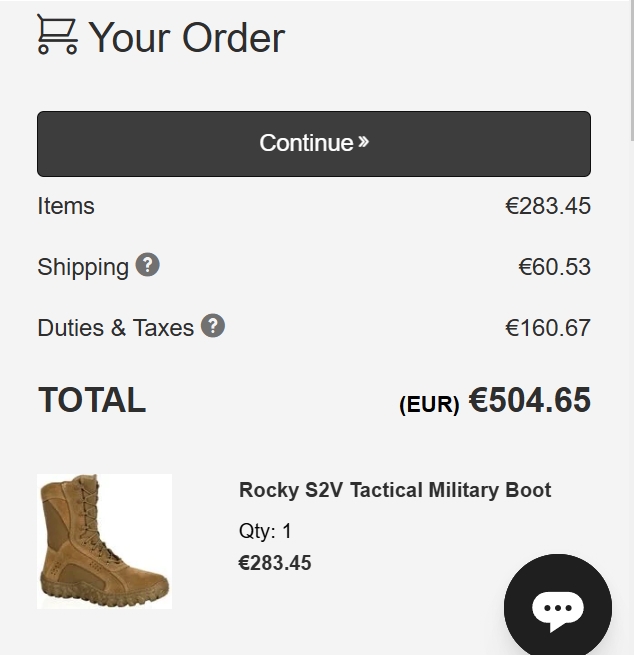Open the live chat bubble

pos(557,607)
